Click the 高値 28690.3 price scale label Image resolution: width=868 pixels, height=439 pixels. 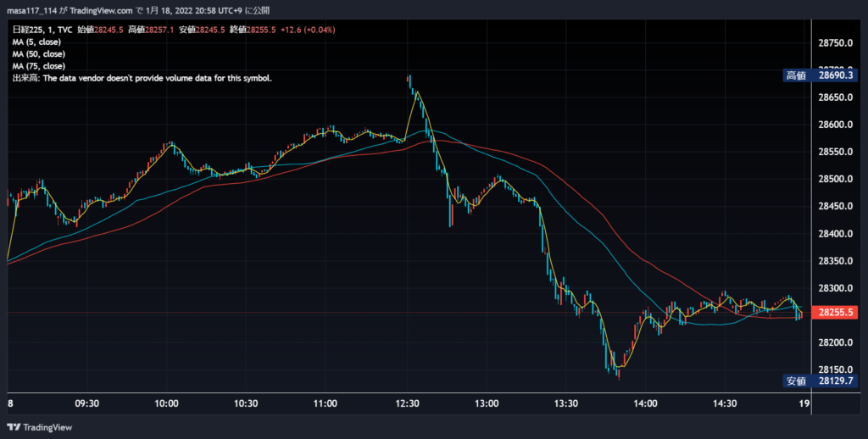point(821,75)
